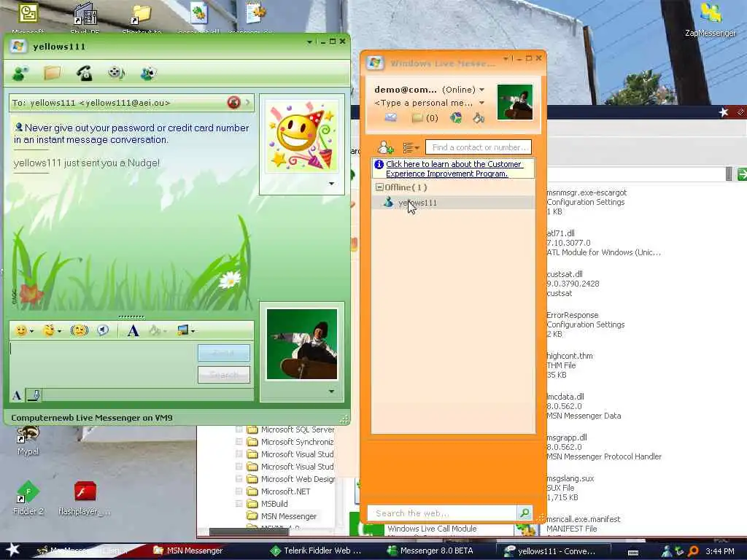Click the message typing area
The image size is (747, 560).
(x=102, y=365)
